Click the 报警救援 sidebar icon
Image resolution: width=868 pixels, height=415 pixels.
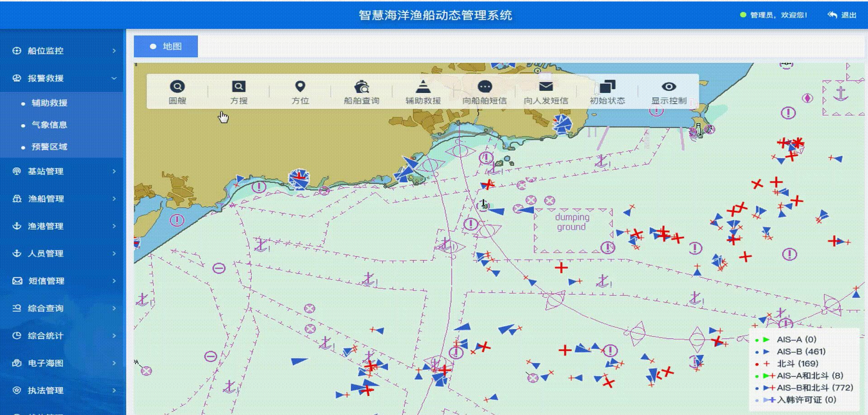[17, 78]
